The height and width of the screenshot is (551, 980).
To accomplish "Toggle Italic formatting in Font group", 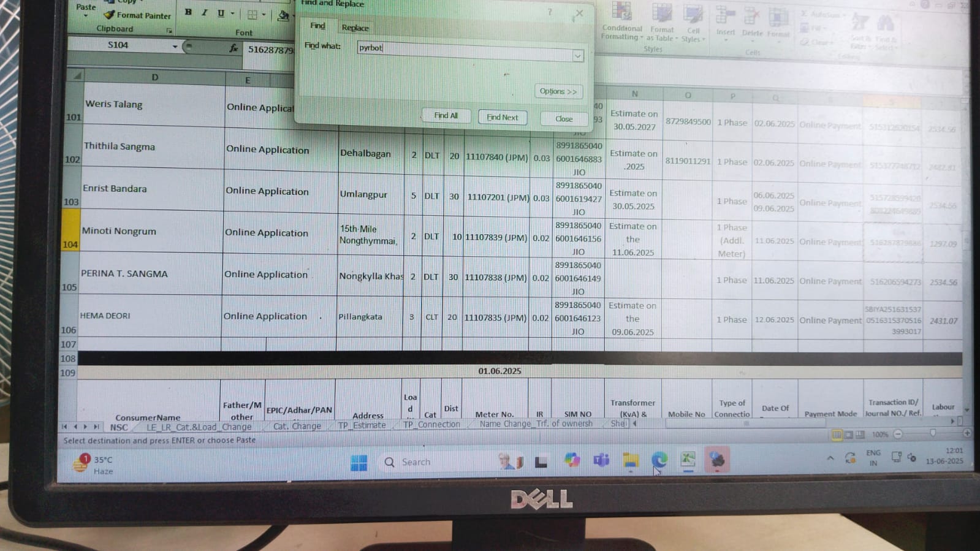I will pos(204,13).
